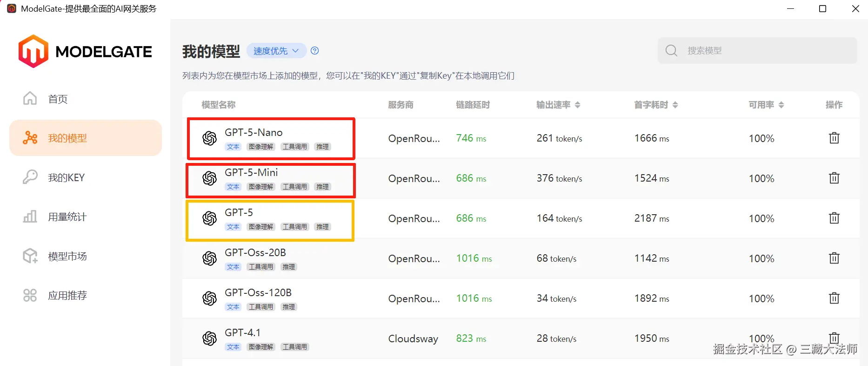
Task: Click the MODELGATE logo in sidebar
Action: click(x=85, y=51)
